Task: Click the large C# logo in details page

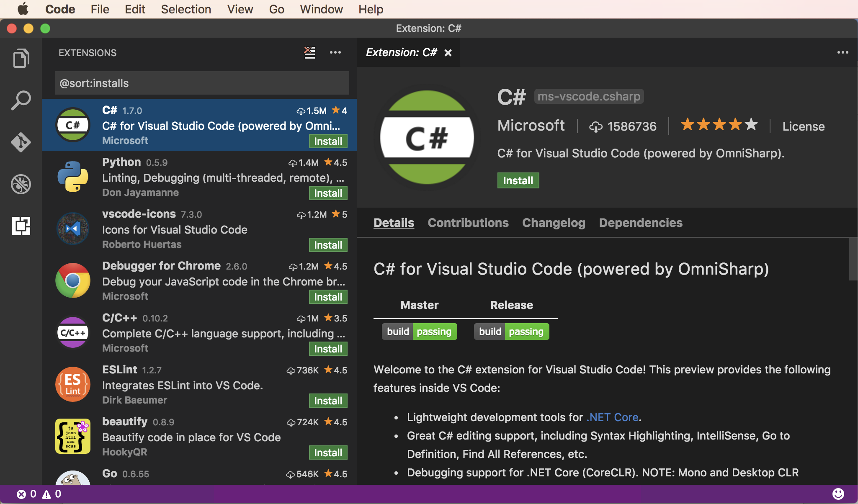Action: pyautogui.click(x=427, y=137)
